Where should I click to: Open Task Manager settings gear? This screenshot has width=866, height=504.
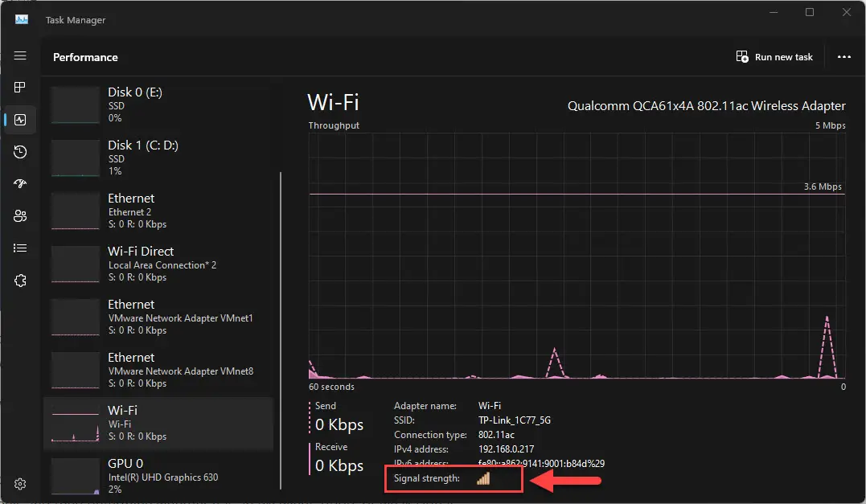(x=20, y=484)
